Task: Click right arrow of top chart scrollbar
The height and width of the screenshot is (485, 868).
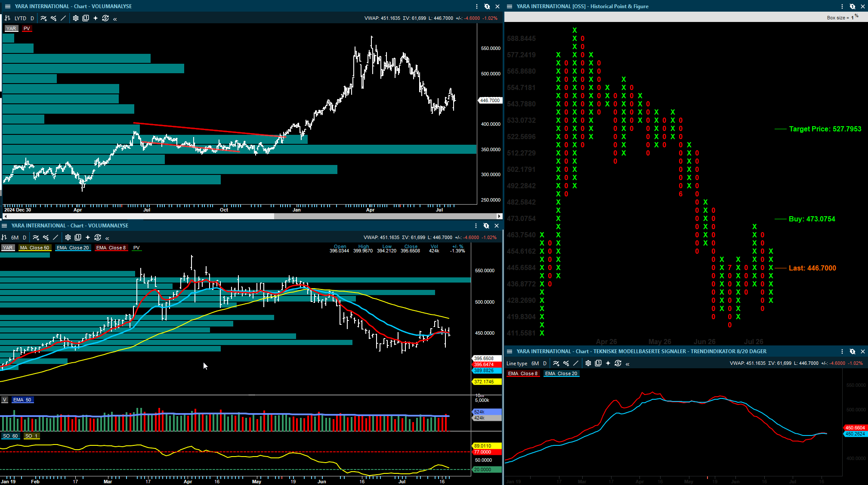Action: [499, 216]
